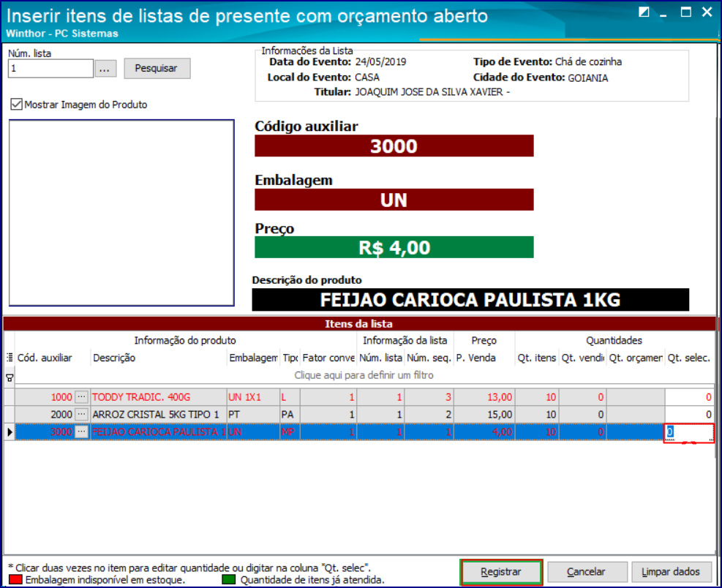Click the Cancelar button
The width and height of the screenshot is (722, 588).
tap(587, 572)
